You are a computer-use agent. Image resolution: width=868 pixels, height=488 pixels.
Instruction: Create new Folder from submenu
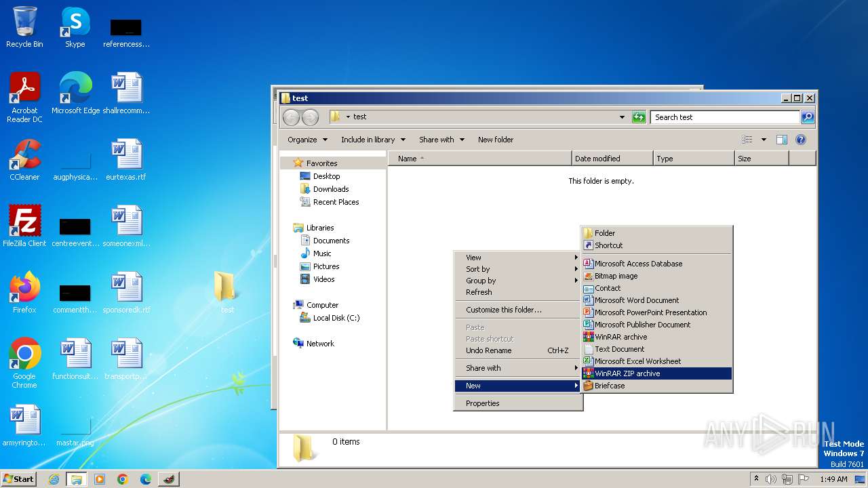(x=657, y=233)
